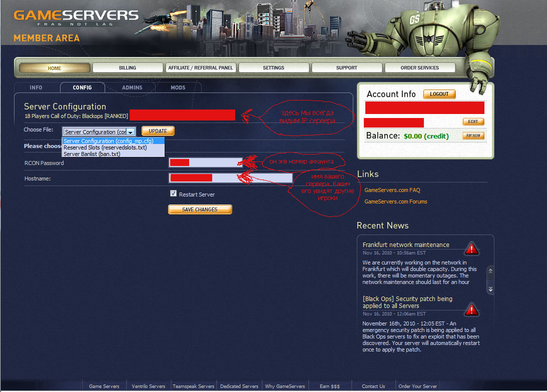The width and height of the screenshot is (547, 392).
Task: Click Earn $$$ footer link
Action: point(330,386)
